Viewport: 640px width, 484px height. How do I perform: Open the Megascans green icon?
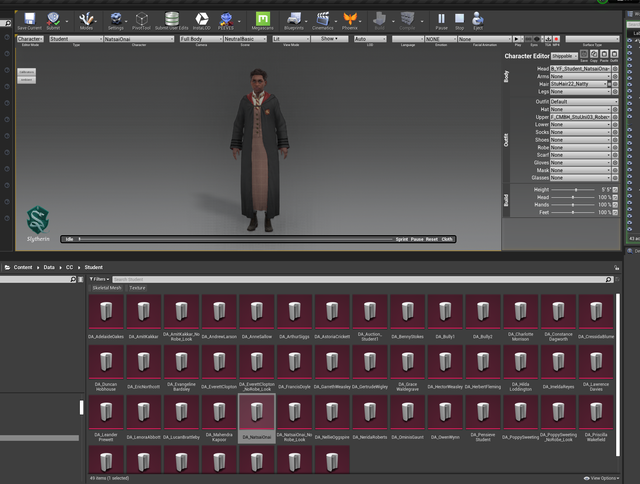tap(262, 21)
